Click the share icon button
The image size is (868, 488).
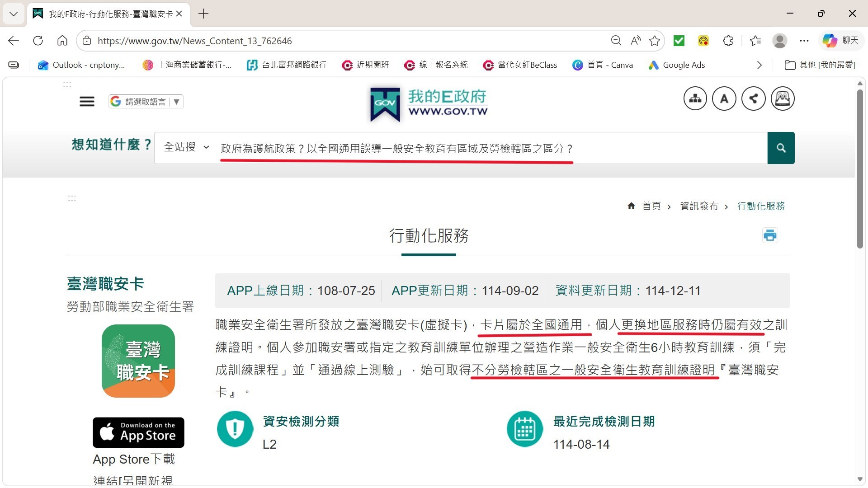(753, 99)
